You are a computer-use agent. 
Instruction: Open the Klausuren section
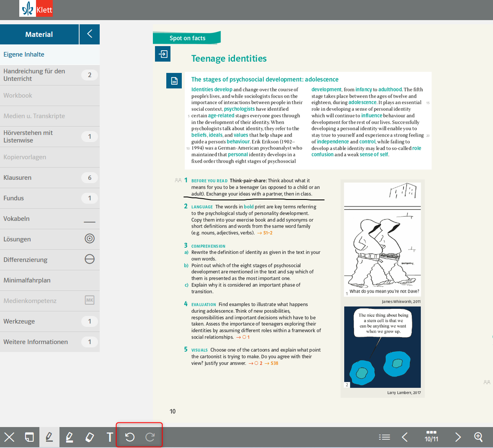point(50,177)
